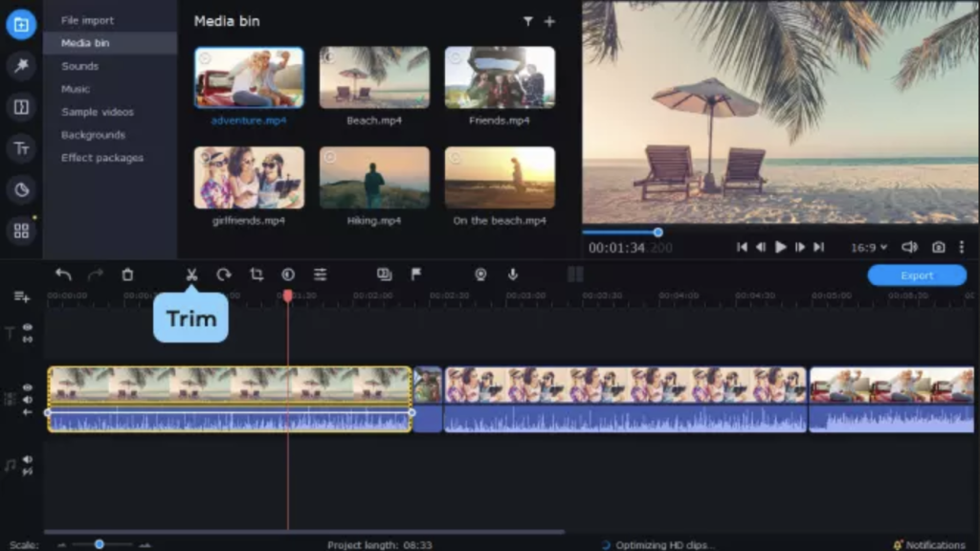The height and width of the screenshot is (551, 980).
Task: Take a snapshot with the camera icon
Action: click(939, 247)
